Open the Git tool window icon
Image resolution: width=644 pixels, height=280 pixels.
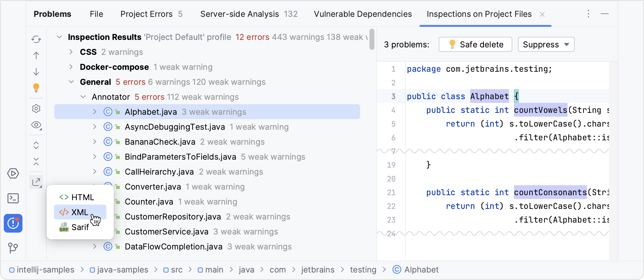(13, 248)
